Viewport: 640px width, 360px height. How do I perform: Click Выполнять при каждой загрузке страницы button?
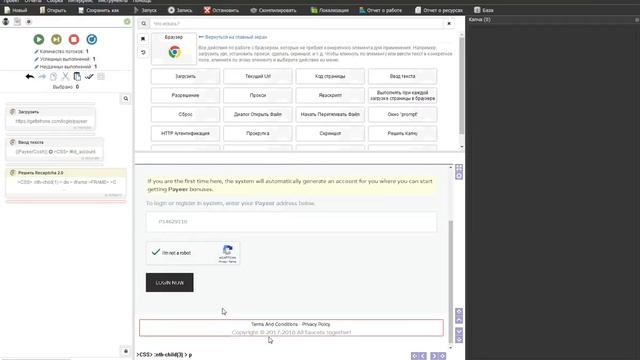point(402,96)
